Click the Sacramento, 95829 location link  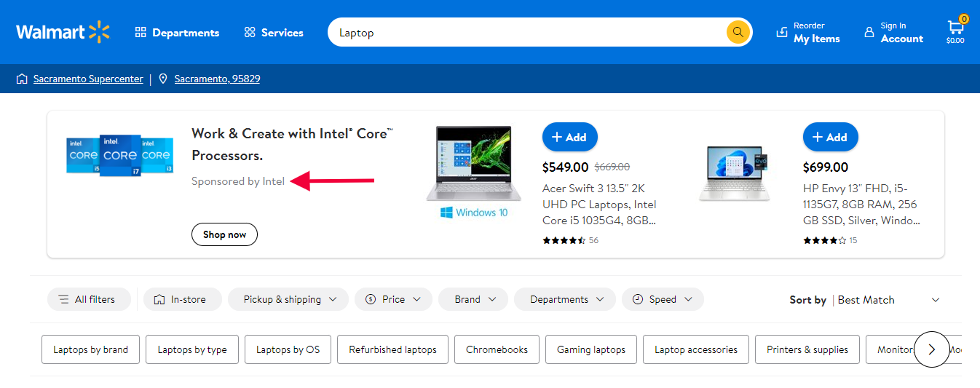click(217, 79)
